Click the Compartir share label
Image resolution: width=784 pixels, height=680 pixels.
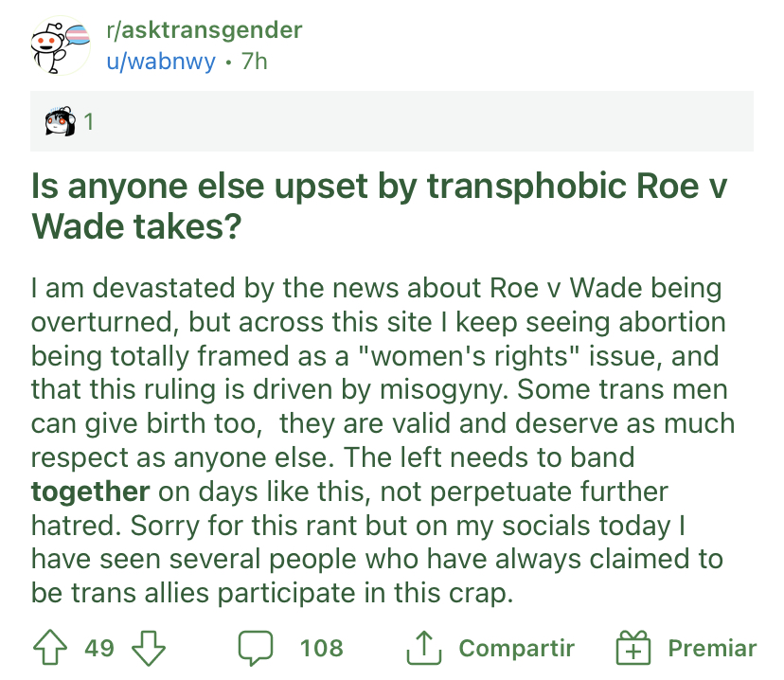(x=516, y=648)
